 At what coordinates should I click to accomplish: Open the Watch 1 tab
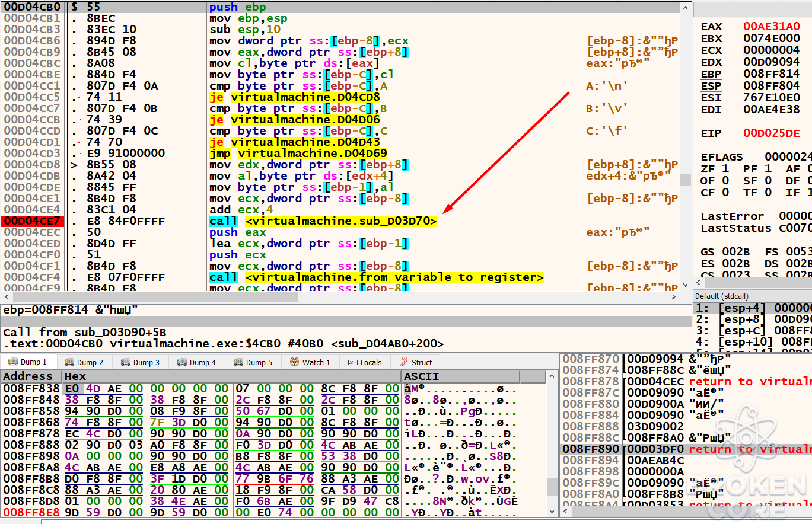pos(310,362)
